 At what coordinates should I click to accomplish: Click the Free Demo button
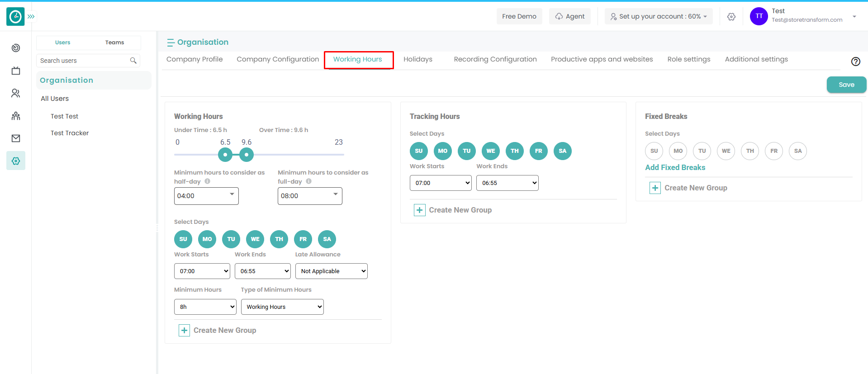519,16
